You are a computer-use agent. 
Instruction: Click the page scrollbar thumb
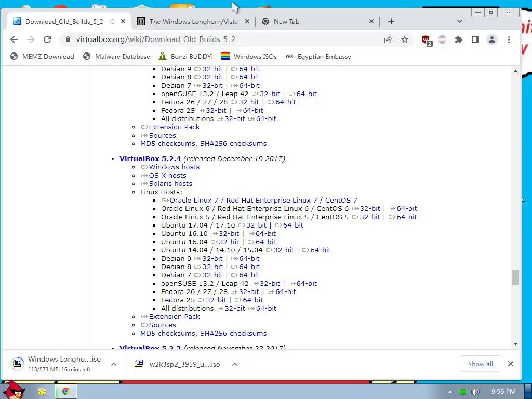coord(515,278)
